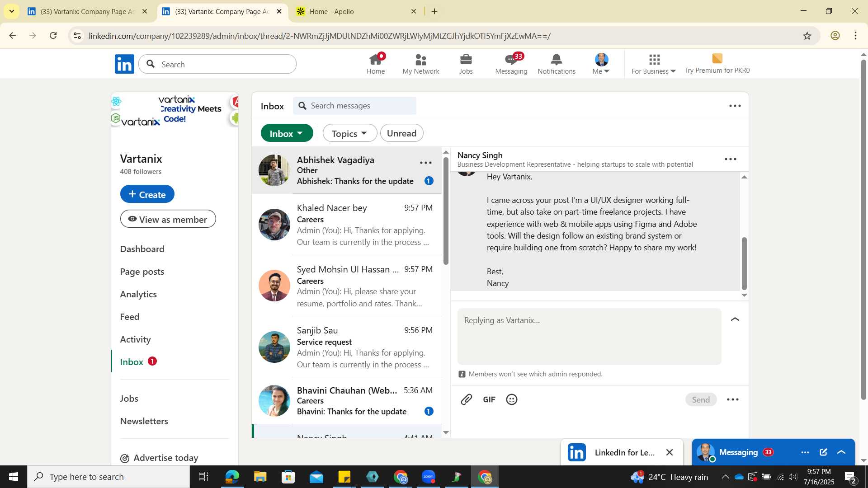Open Activity section

[x=135, y=339]
